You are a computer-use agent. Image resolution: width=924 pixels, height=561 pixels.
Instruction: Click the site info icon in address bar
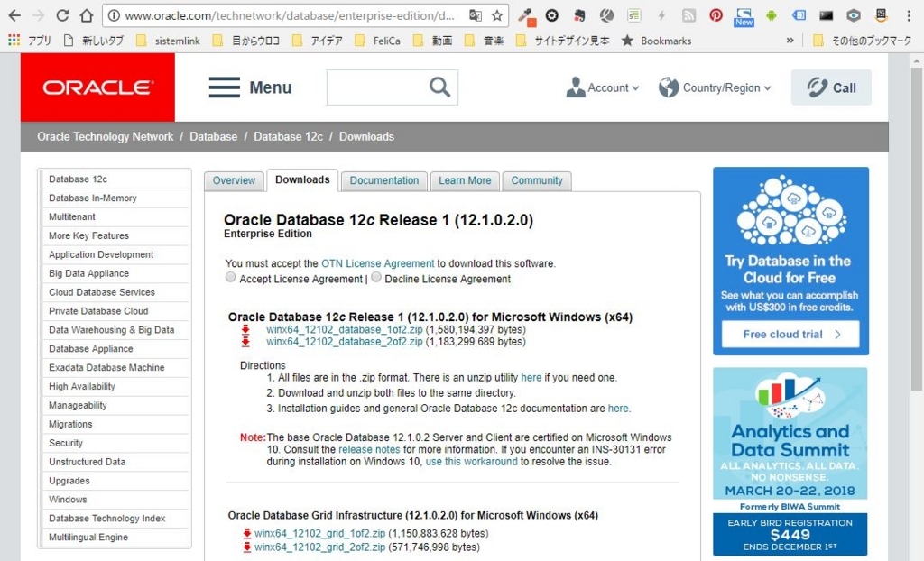(x=115, y=16)
